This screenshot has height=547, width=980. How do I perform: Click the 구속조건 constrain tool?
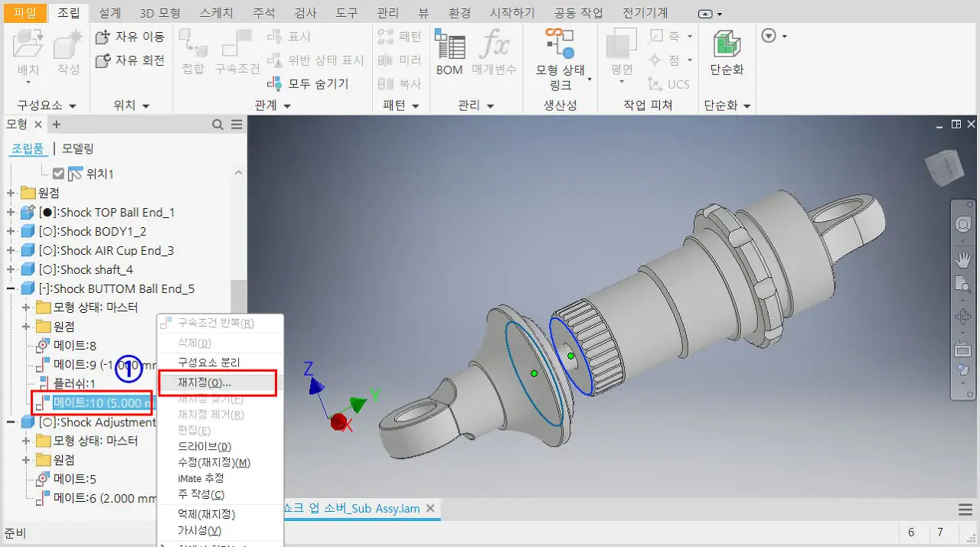tap(237, 51)
